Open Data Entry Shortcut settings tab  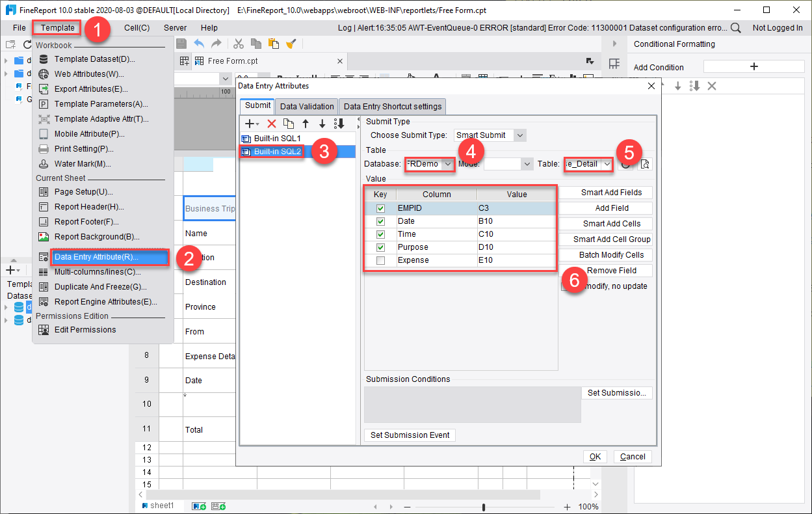tap(392, 107)
